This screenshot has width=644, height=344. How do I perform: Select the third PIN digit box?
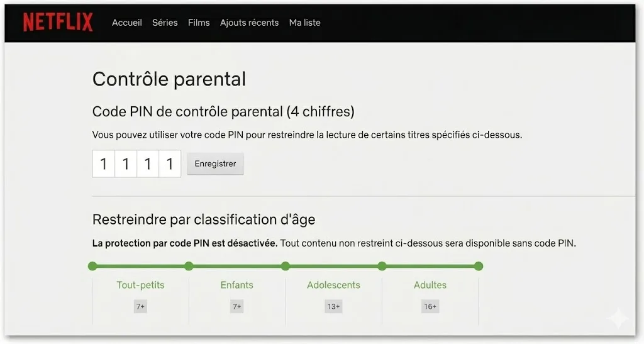point(148,164)
